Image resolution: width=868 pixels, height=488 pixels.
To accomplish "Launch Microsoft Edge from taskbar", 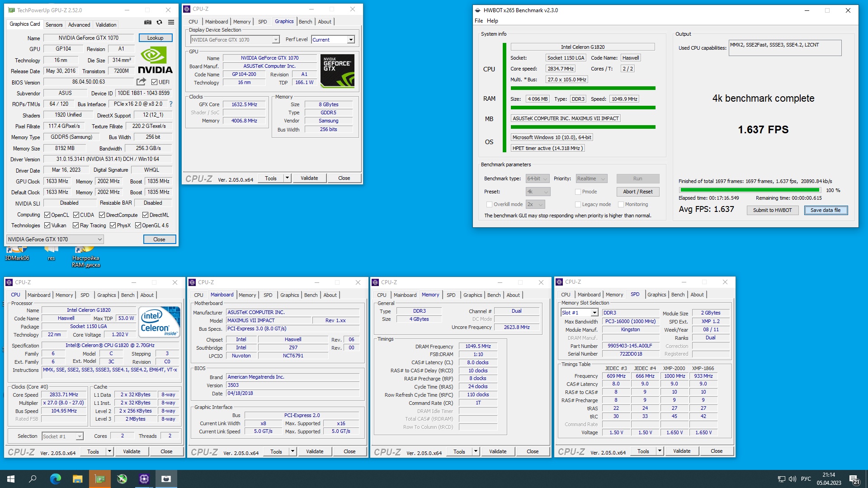I will pos(55,479).
